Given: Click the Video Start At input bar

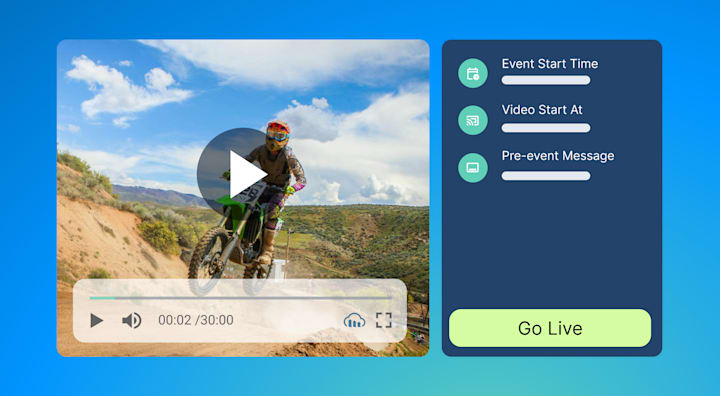Looking at the screenshot, I should coord(546,128).
